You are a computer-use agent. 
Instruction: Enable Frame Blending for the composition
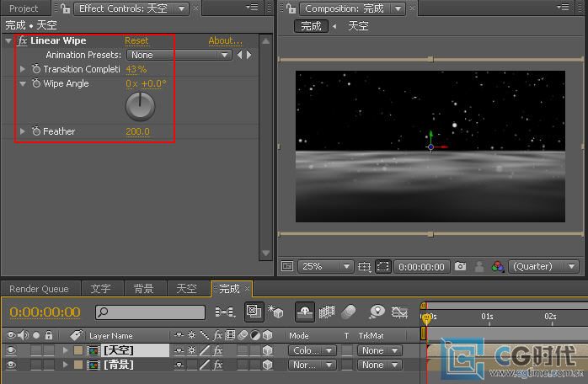tap(327, 312)
